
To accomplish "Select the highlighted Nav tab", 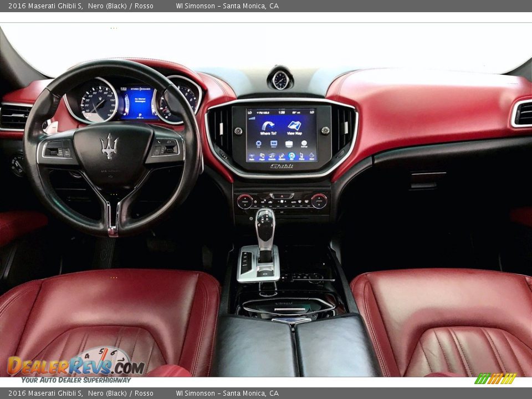I will 292,156.
